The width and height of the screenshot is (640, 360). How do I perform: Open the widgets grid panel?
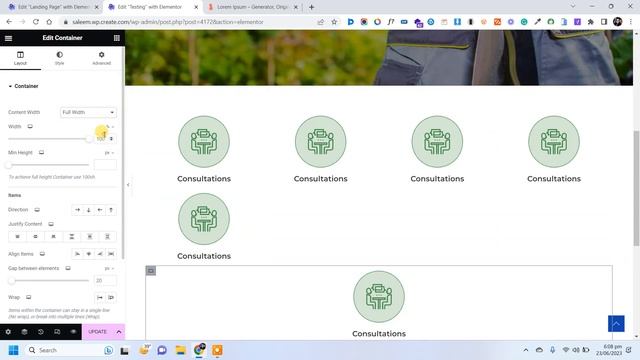pyautogui.click(x=117, y=38)
